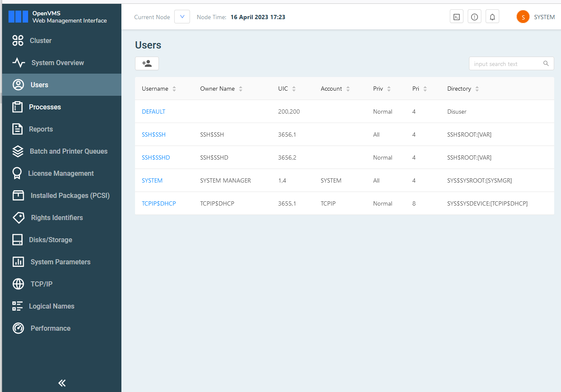Sort table by Username column
Screen dimensions: 561x392
pos(174,89)
